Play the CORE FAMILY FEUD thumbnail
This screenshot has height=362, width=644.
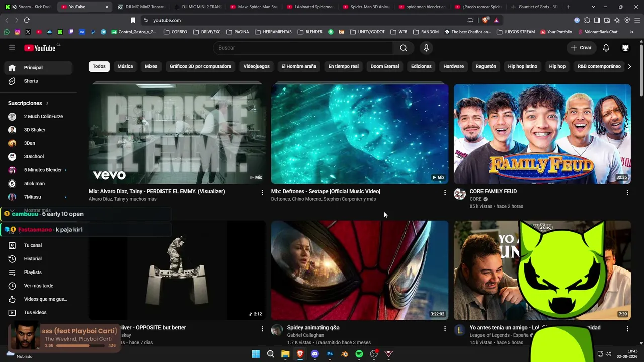542,134
